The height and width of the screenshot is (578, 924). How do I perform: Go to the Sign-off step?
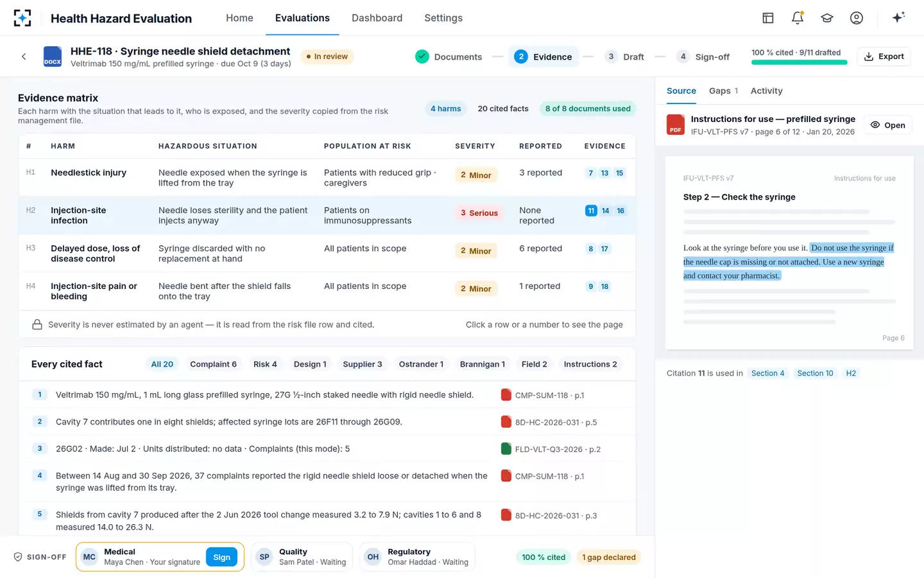tap(703, 57)
